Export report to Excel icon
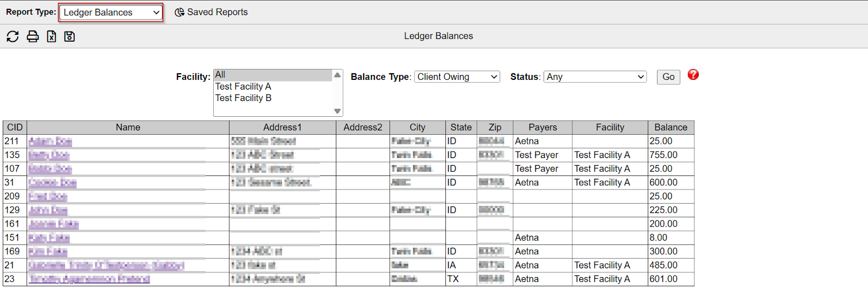This screenshot has height=289, width=868. pos(52,36)
